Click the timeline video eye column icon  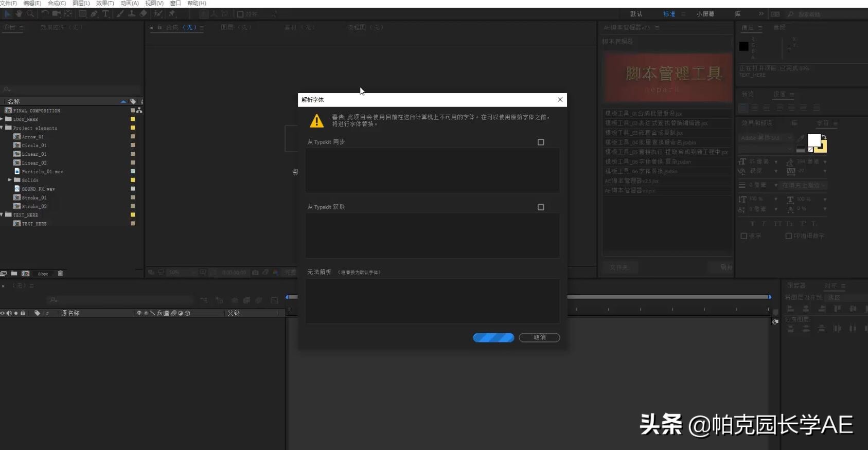click(x=3, y=313)
